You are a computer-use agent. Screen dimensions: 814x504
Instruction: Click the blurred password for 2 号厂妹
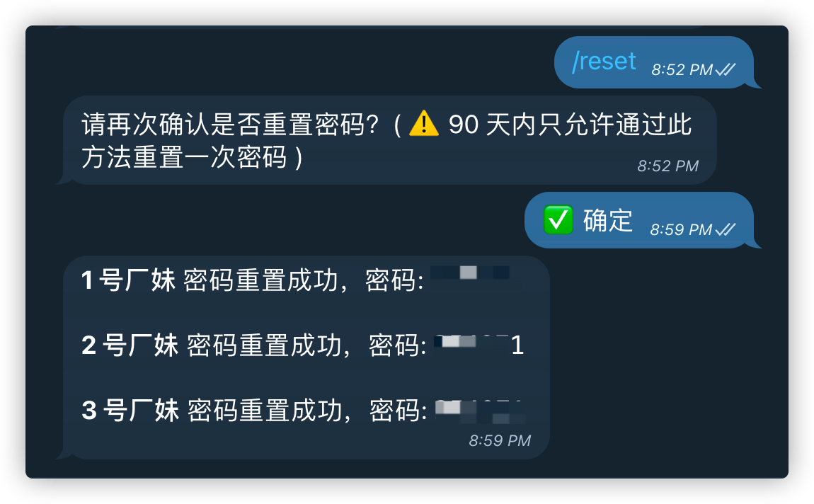click(478, 344)
